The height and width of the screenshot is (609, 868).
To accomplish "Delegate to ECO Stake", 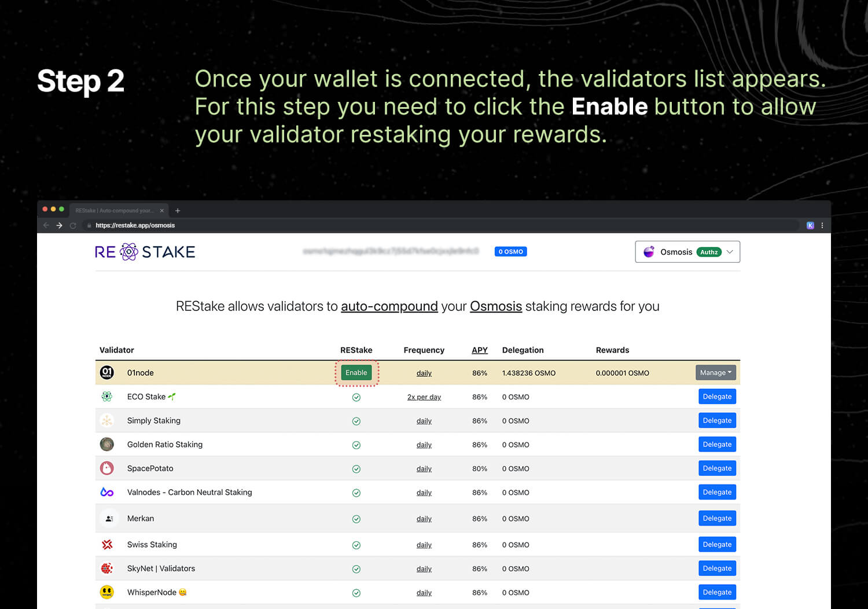I will (717, 397).
